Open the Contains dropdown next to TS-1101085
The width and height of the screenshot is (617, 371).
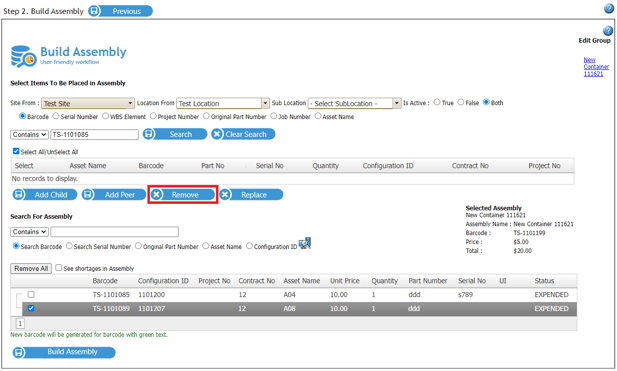[30, 135]
